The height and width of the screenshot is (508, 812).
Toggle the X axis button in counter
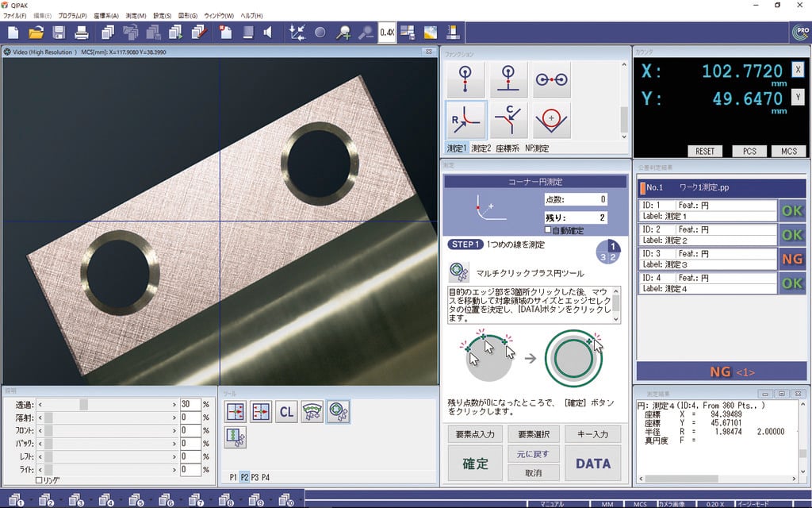pyautogui.click(x=798, y=70)
